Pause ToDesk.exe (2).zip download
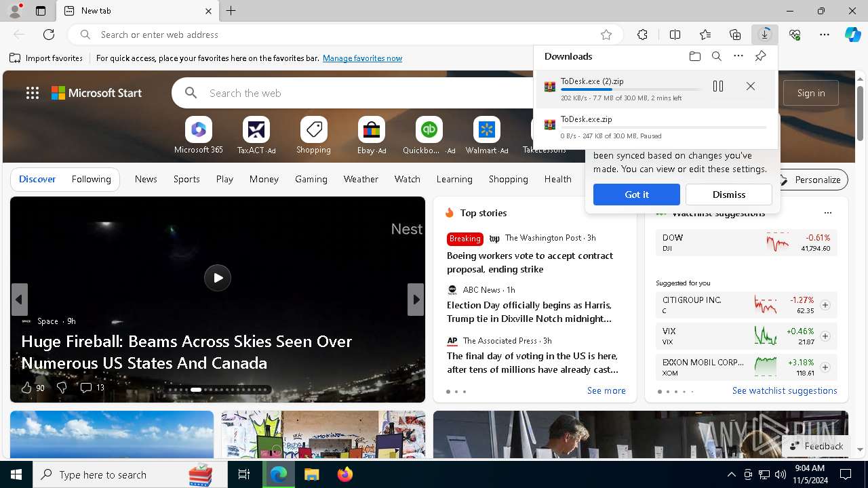Viewport: 868px width, 488px height. coord(718,86)
